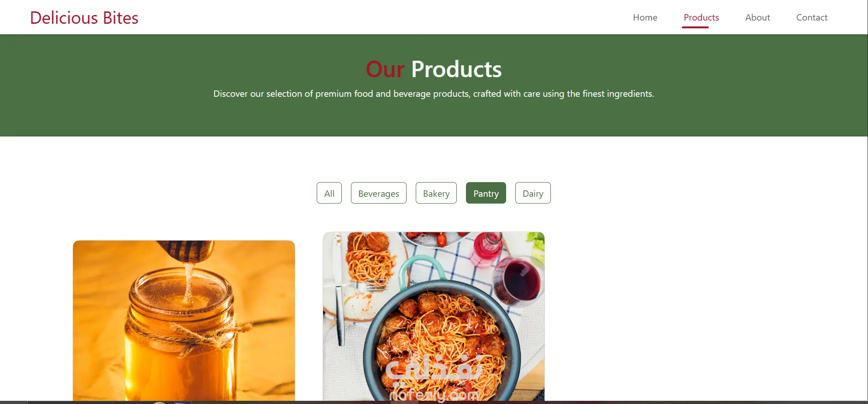Open the Contact page link

[811, 17]
